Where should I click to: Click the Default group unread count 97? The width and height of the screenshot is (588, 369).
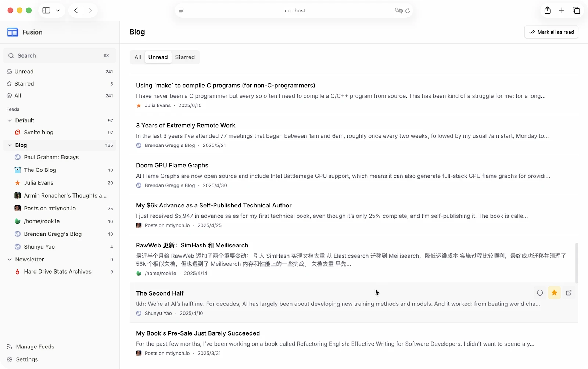coord(110,121)
